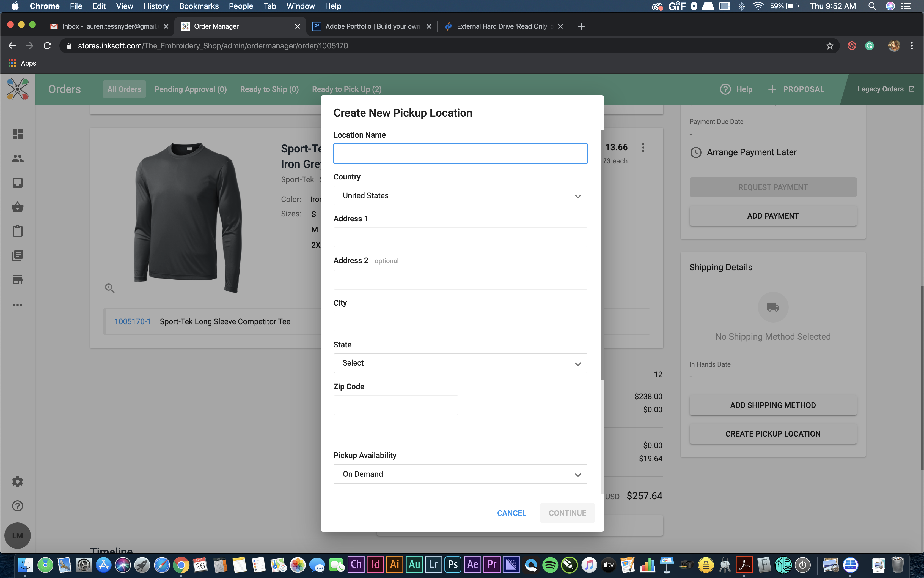Open the library stack icon in sidebar
Image resolution: width=924 pixels, height=578 pixels.
coord(18,255)
